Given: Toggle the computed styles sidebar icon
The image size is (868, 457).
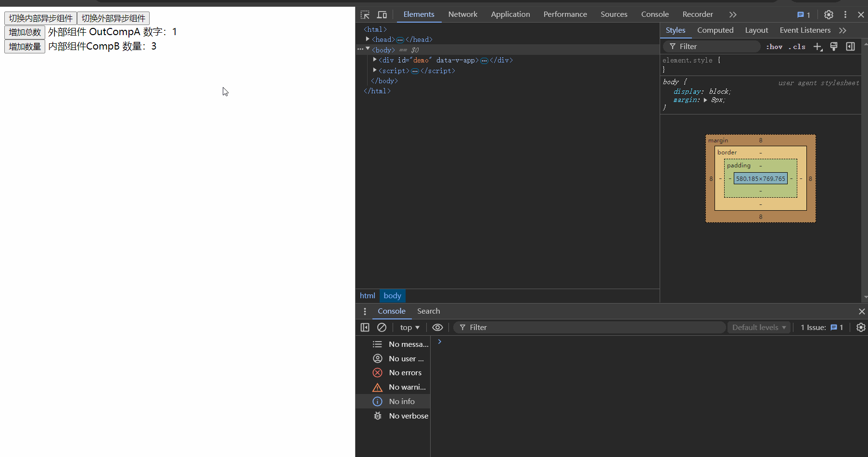Looking at the screenshot, I should tap(851, 47).
